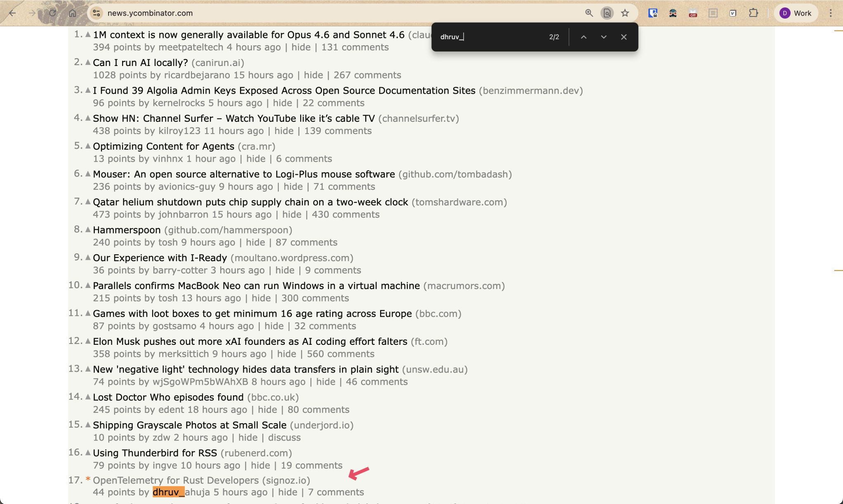Viewport: 843px width, 504px height.
Task: Upvote Using Thunderbird for RSS
Action: click(x=88, y=452)
